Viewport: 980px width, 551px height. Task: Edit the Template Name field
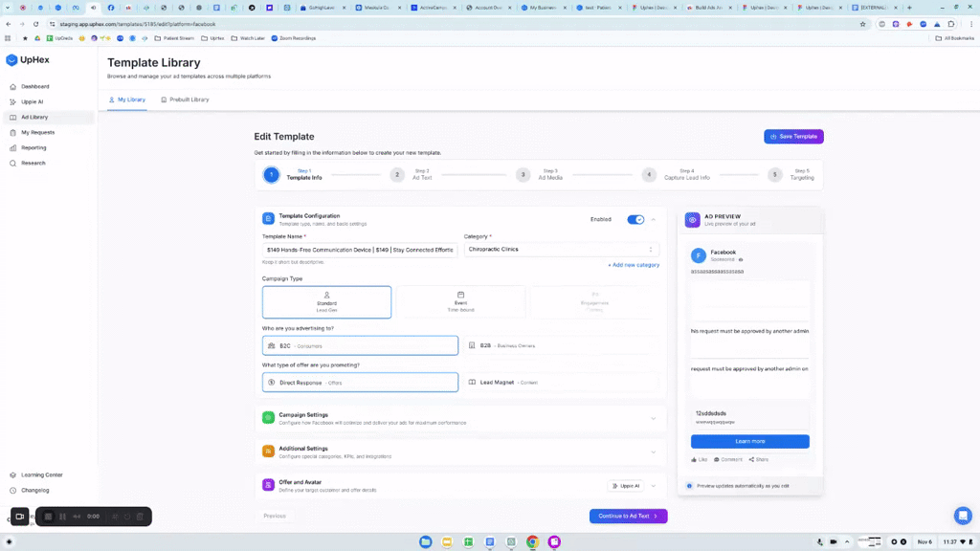(360, 250)
